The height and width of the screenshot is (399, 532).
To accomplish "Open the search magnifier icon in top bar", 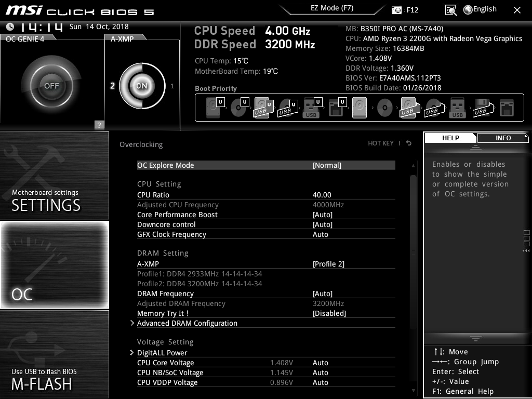I will 450,10.
